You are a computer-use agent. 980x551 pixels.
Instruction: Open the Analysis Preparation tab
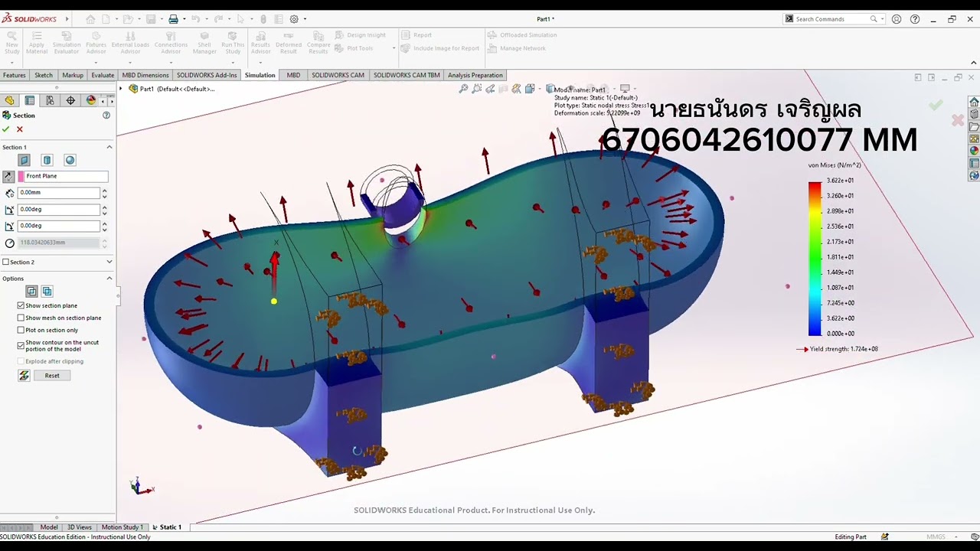(475, 75)
